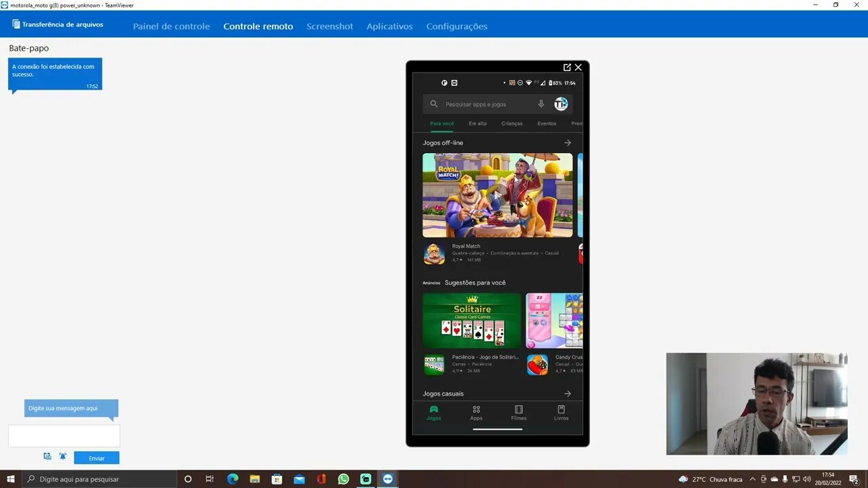Open the Windows Start menu
Screen dimensions: 868x488
click(11, 479)
